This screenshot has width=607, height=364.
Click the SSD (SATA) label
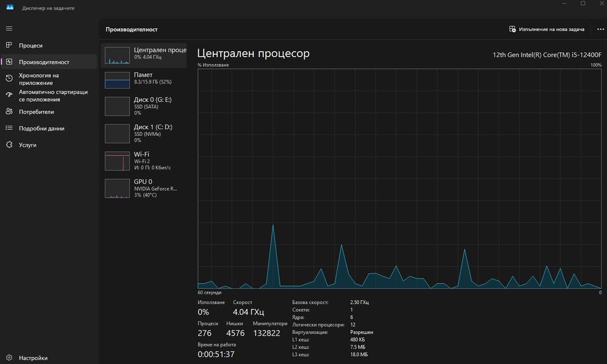146,106
